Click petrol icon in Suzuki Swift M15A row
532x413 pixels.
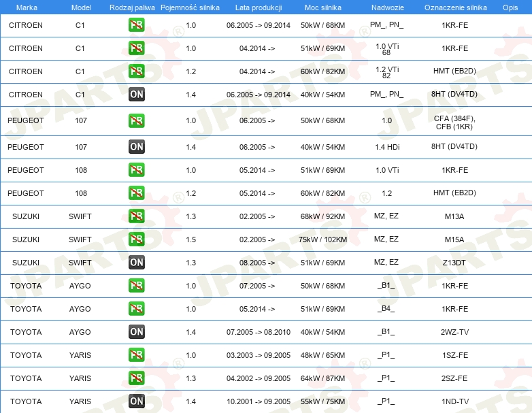point(136,239)
